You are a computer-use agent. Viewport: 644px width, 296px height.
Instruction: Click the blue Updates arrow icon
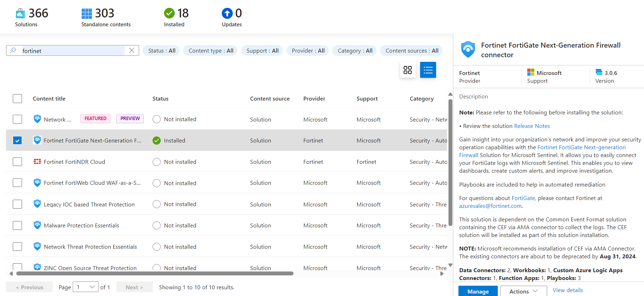click(227, 13)
